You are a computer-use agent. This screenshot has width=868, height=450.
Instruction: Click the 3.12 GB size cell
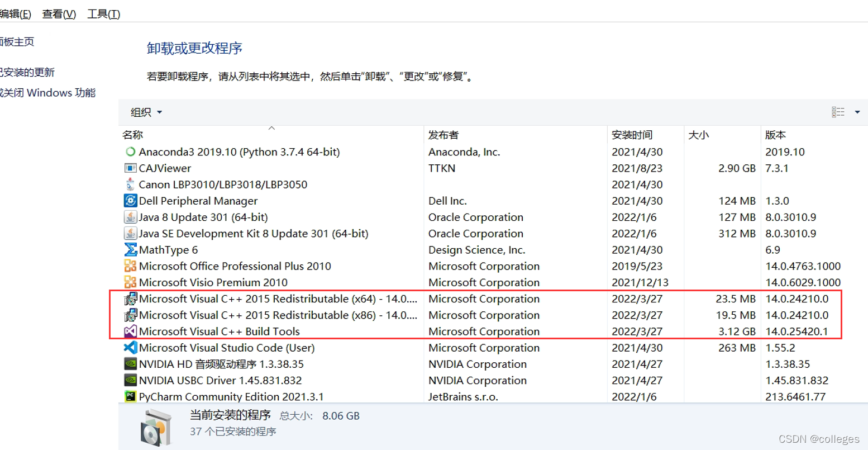coord(737,331)
